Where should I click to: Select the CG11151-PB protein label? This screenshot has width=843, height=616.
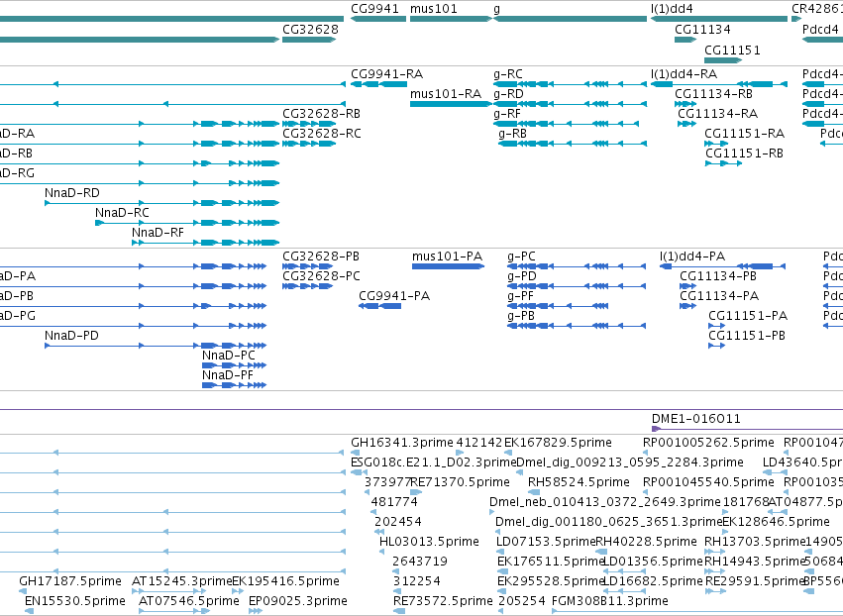[x=747, y=336]
